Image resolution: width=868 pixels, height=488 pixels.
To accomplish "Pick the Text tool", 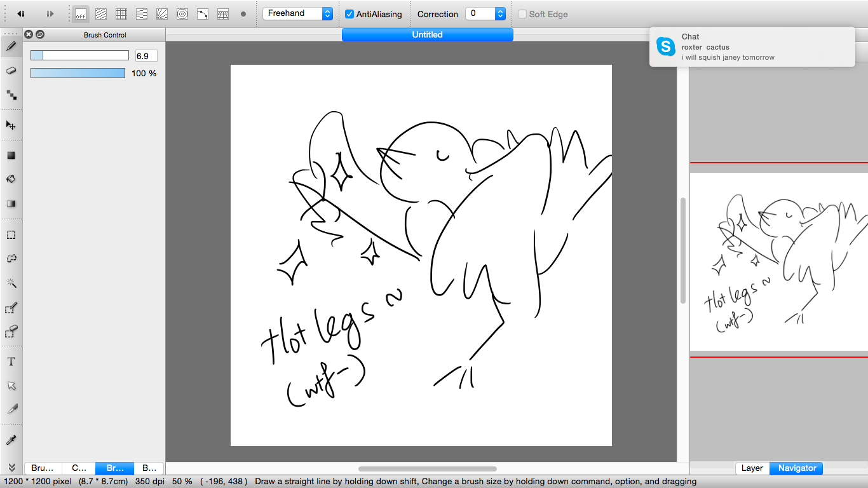I will click(11, 362).
